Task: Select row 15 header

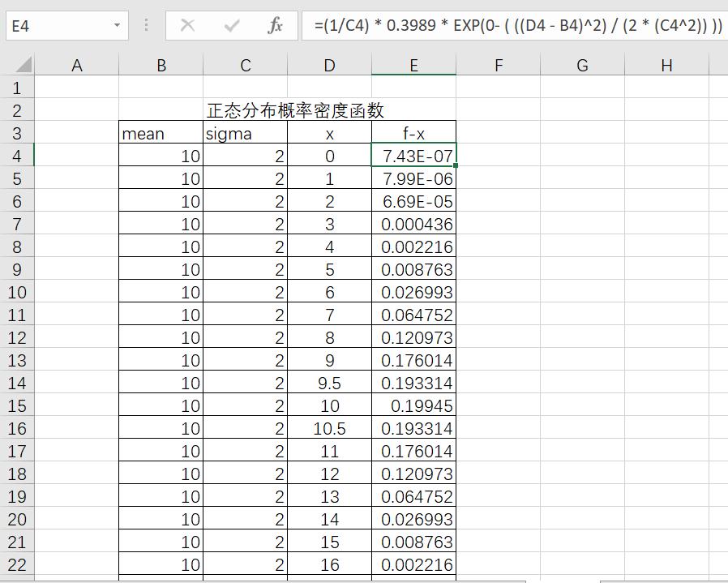Action: point(17,405)
